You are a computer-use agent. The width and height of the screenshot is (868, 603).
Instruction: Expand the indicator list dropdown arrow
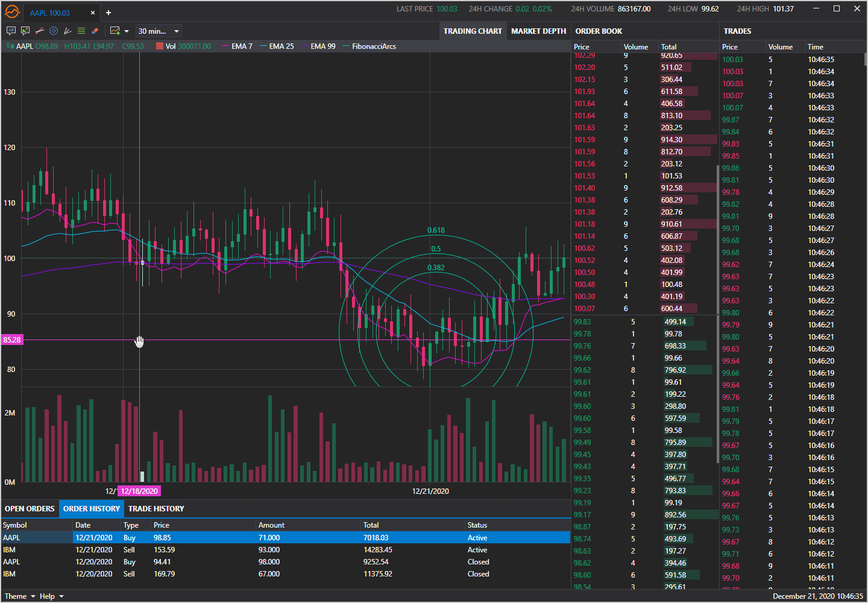coord(127,31)
